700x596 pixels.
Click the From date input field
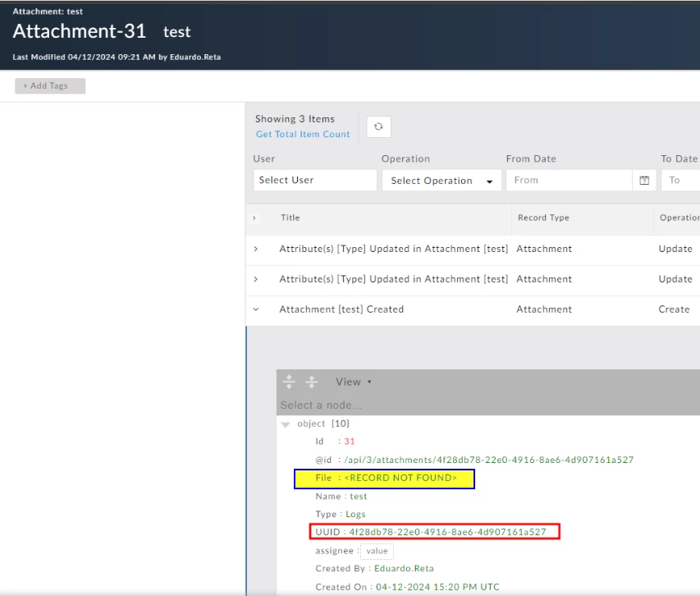point(570,181)
